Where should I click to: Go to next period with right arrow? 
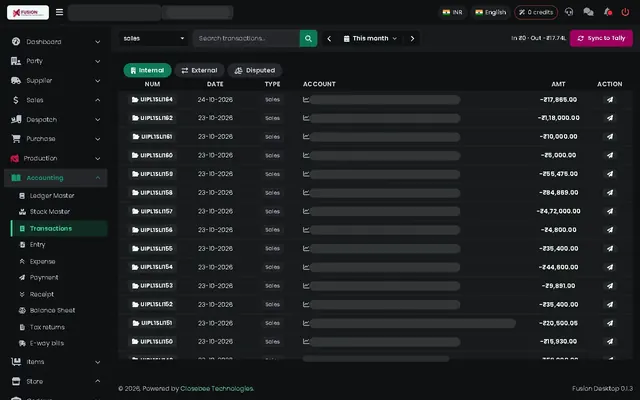coord(412,38)
